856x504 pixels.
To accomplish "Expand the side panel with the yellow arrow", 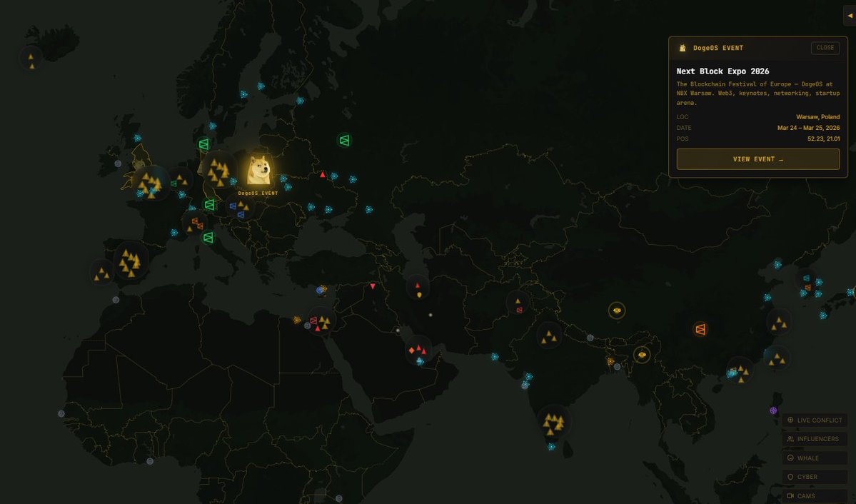I will 850,15.
